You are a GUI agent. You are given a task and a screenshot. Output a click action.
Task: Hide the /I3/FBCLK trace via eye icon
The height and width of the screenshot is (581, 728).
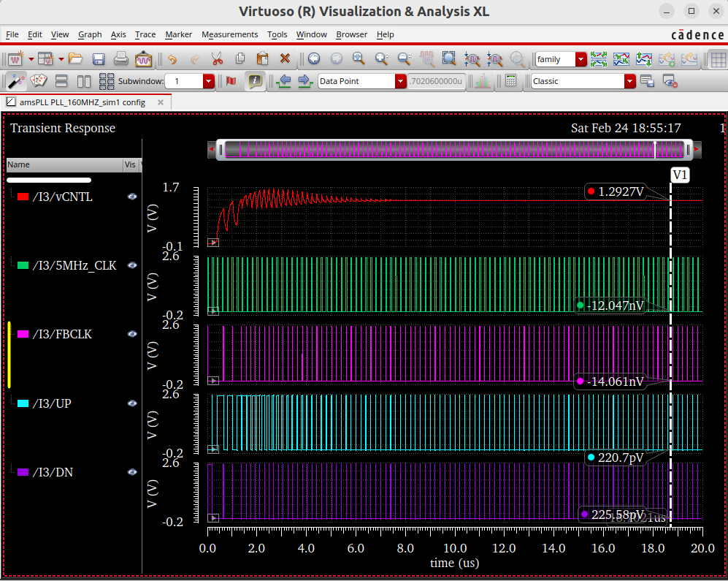132,334
